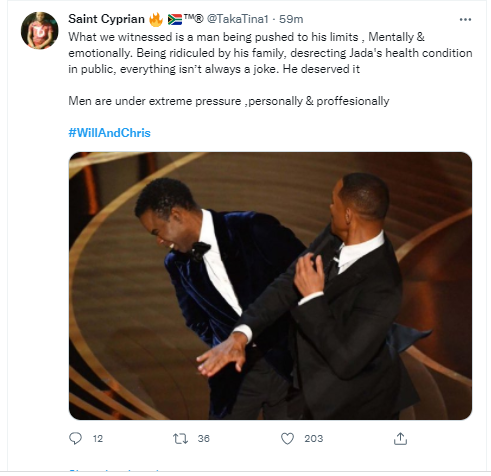
Task: Open the three-dot more options menu
Action: coord(465,20)
